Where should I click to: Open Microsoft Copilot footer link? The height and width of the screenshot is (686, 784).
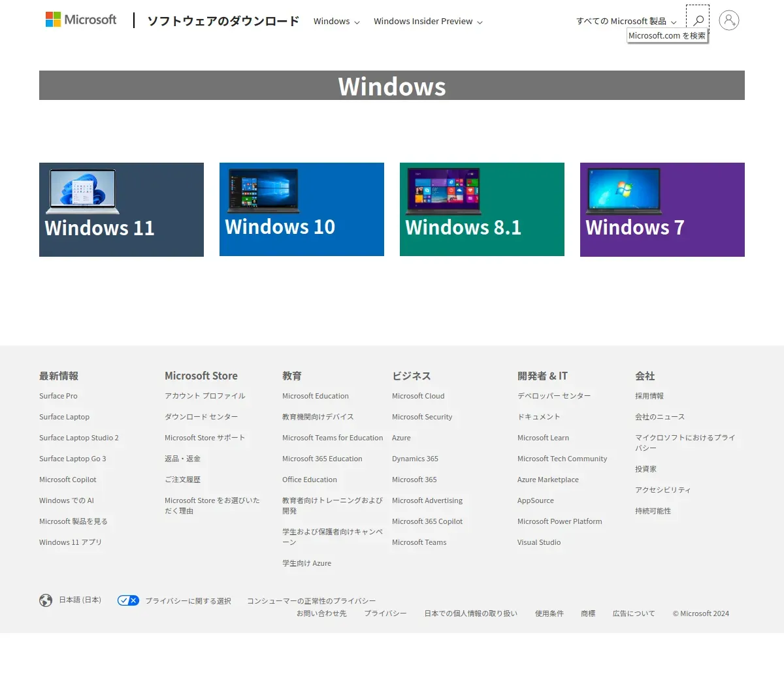pos(67,480)
